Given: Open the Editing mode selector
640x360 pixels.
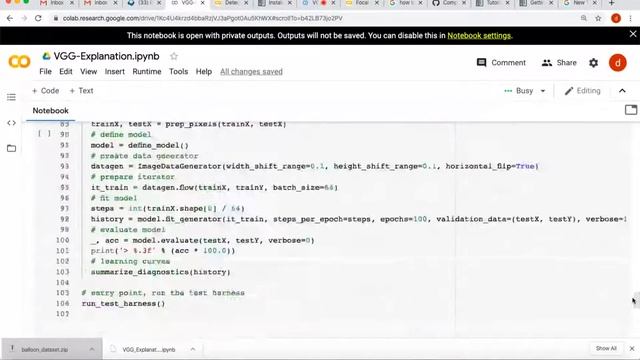Looking at the screenshot, I should click(582, 91).
